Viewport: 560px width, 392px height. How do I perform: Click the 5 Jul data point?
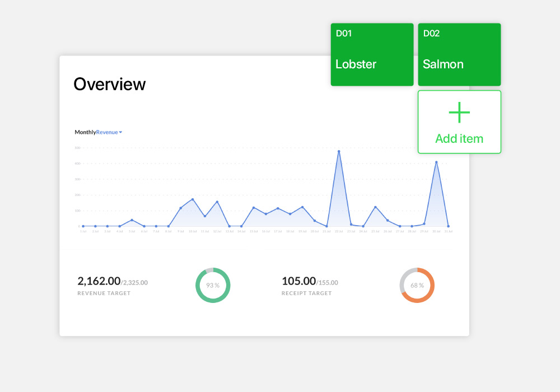coord(132,220)
